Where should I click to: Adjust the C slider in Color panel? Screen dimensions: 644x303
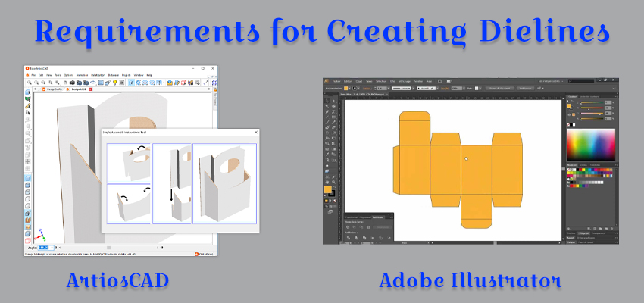pos(592,102)
